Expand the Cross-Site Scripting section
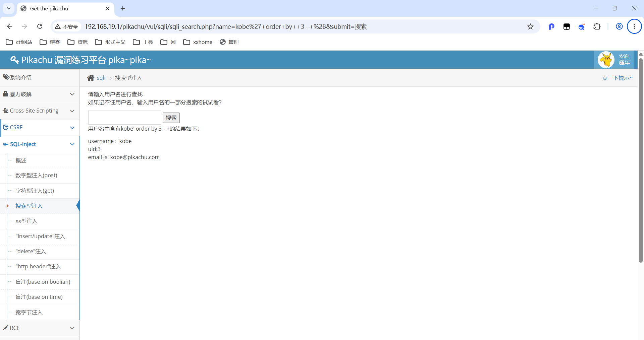644x340 pixels. (40, 111)
